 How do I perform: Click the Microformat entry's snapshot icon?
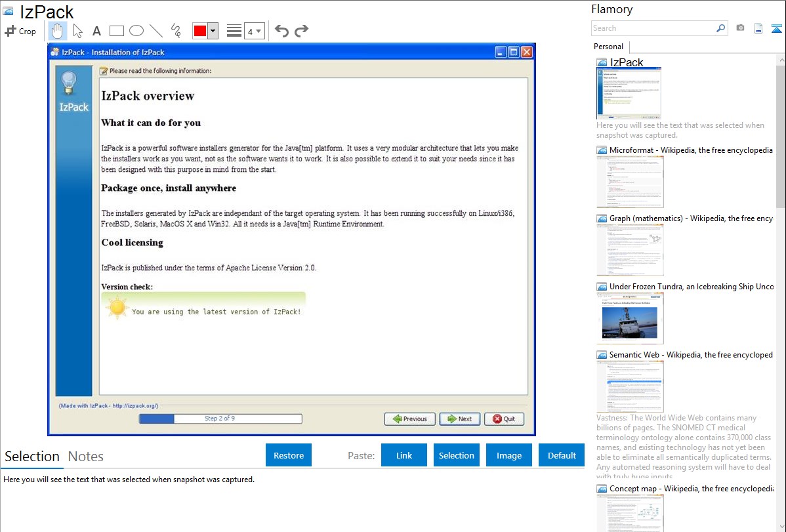602,150
